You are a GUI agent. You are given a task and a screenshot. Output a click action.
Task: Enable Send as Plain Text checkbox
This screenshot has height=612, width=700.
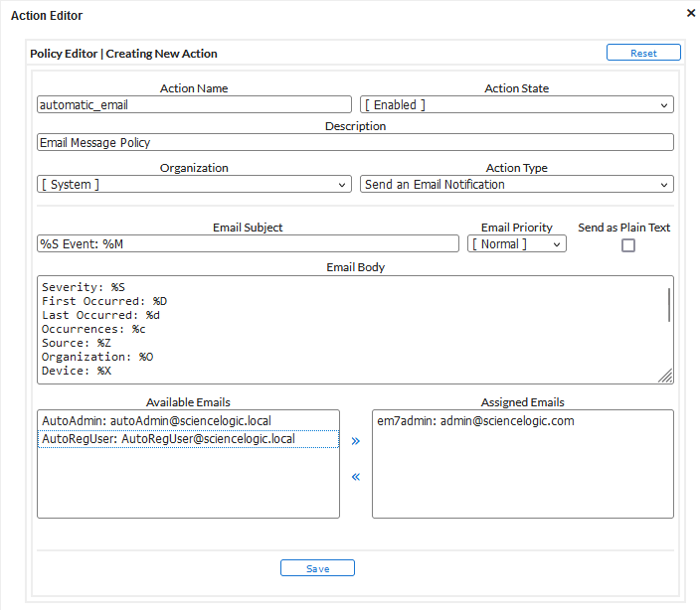click(x=628, y=245)
